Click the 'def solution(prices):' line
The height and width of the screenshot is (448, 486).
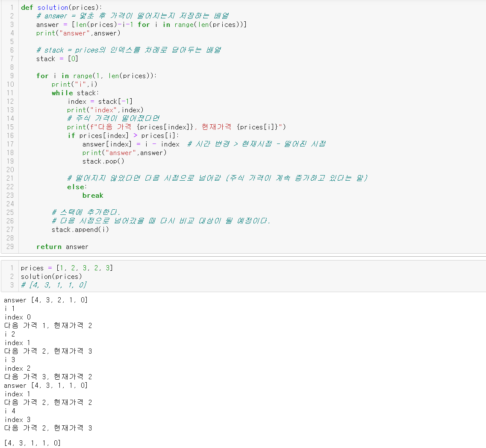tap(62, 7)
